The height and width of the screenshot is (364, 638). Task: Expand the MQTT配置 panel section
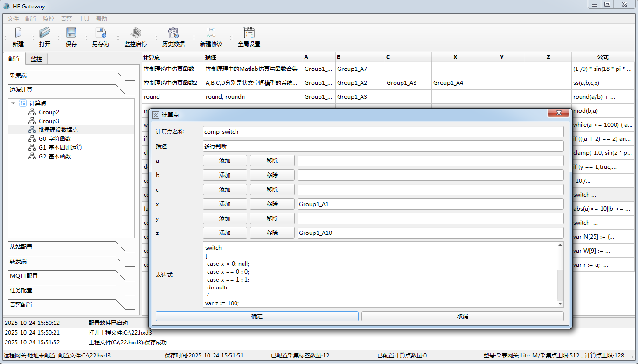coord(65,276)
